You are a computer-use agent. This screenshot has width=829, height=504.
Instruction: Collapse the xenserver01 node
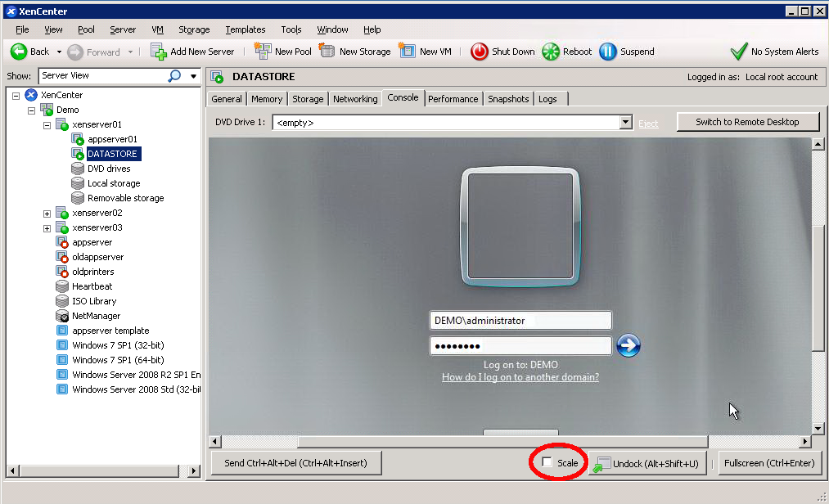(x=47, y=125)
